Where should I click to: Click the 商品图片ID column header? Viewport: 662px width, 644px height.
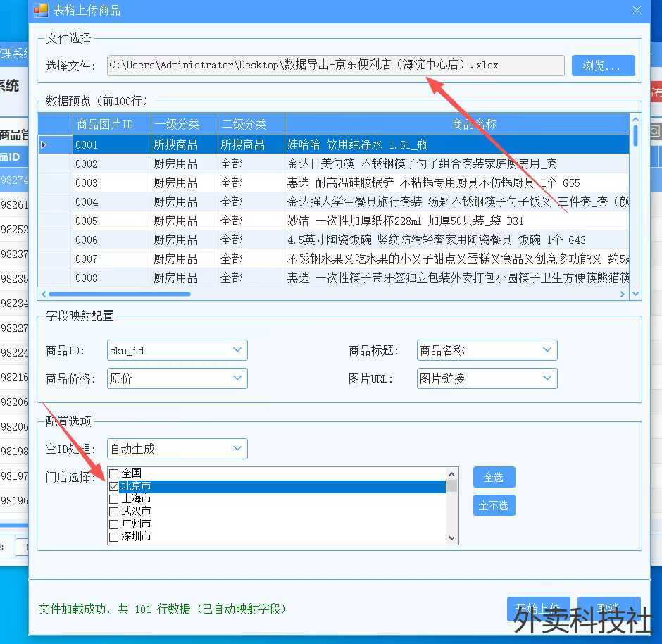click(112, 124)
